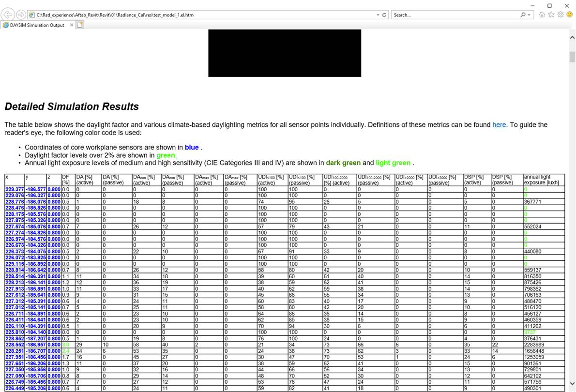Click the magnifier search icon

(523, 15)
